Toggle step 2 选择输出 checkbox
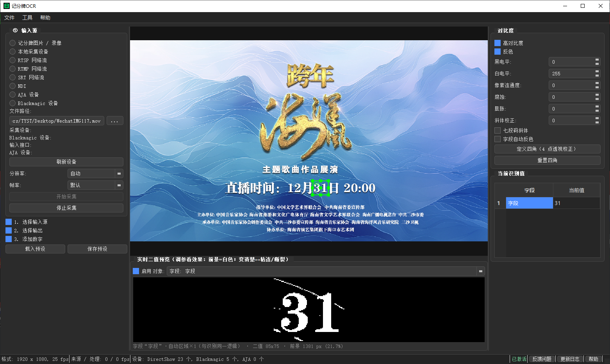 pyautogui.click(x=9, y=230)
